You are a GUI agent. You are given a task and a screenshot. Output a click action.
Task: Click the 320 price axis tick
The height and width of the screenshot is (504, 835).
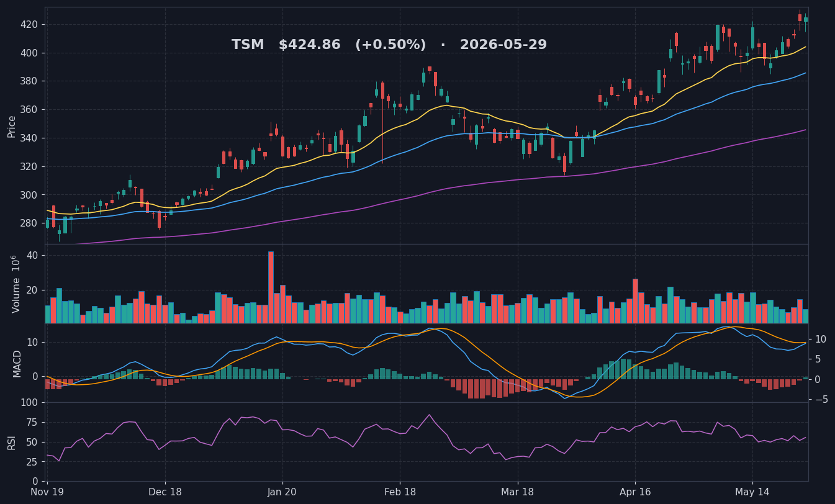point(29,166)
